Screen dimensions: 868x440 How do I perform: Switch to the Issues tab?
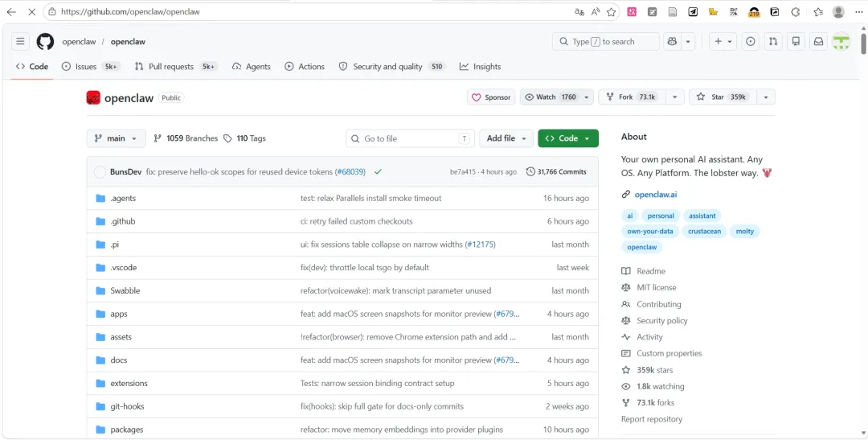coord(90,67)
